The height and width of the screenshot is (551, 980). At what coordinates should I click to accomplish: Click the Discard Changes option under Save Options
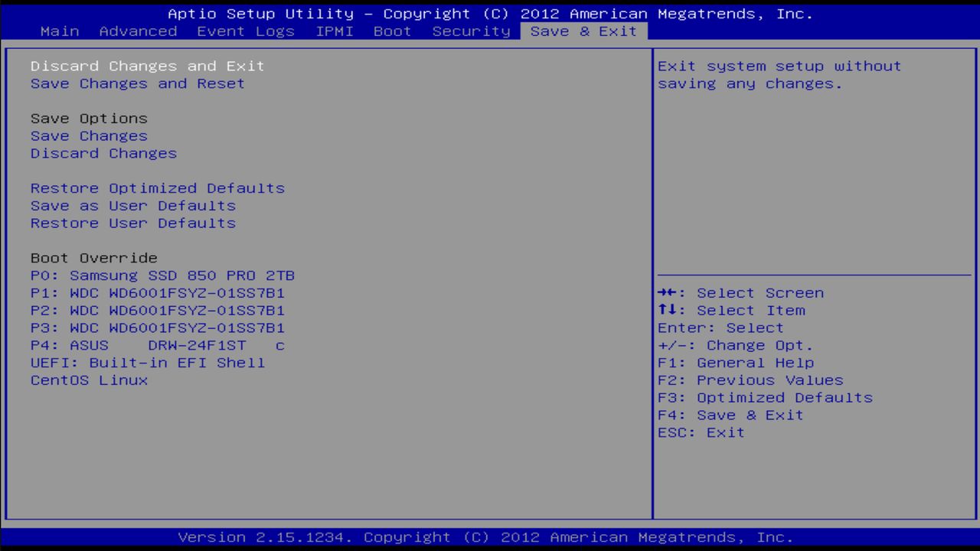coord(103,154)
